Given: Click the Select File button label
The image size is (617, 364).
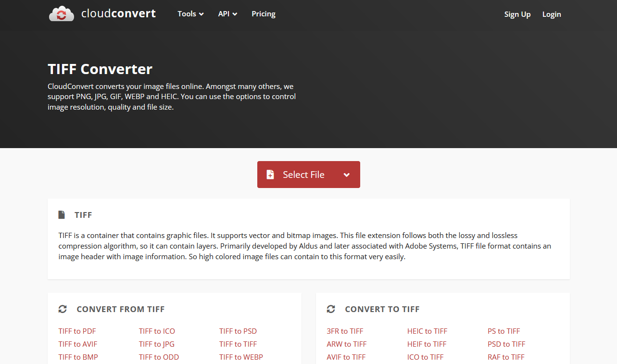Looking at the screenshot, I should pyautogui.click(x=303, y=175).
